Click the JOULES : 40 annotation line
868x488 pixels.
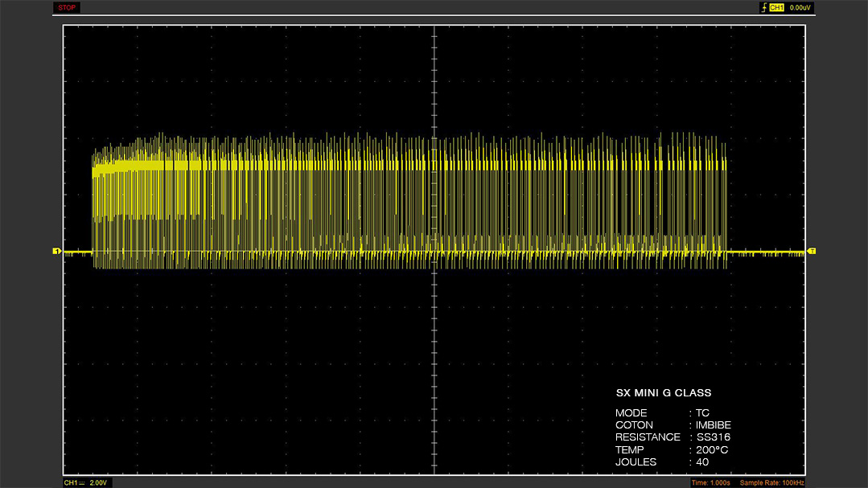point(662,462)
